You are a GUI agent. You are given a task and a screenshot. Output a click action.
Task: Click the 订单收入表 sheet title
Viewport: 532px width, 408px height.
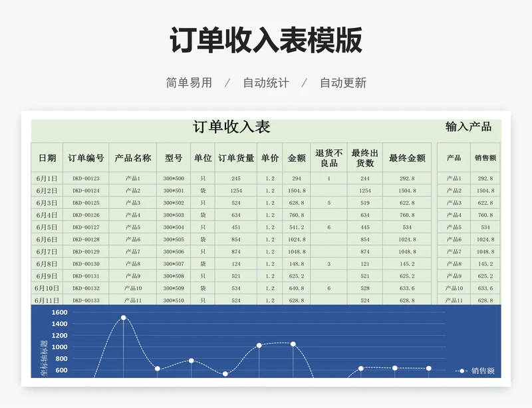click(x=231, y=126)
